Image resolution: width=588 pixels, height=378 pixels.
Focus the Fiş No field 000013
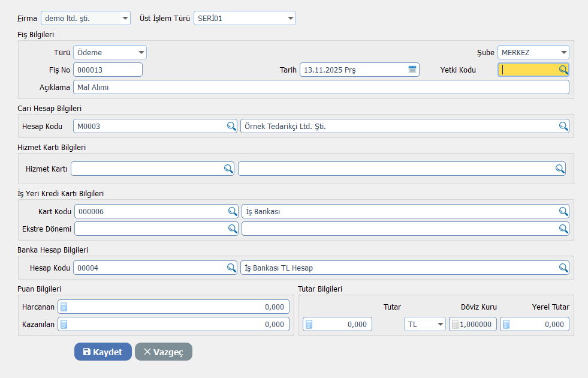pos(108,70)
